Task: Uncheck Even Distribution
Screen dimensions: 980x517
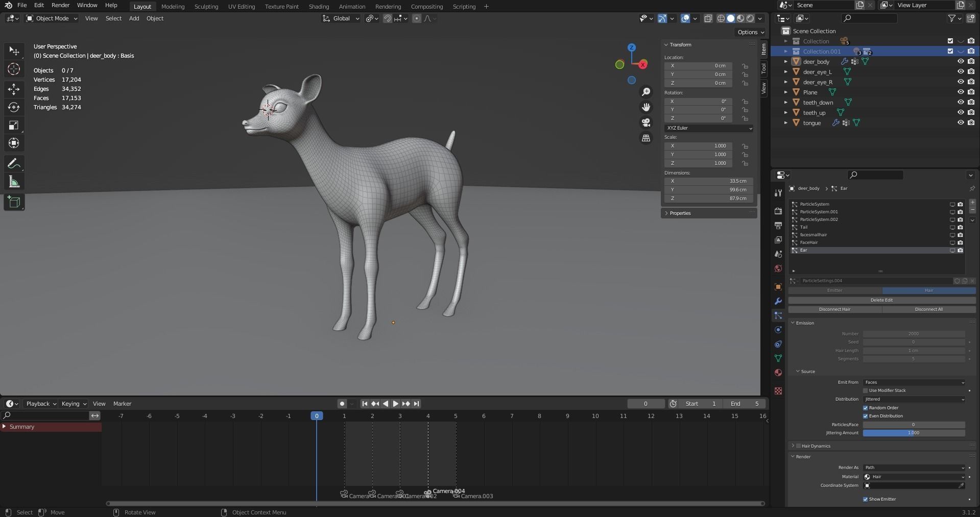Action: click(x=866, y=416)
